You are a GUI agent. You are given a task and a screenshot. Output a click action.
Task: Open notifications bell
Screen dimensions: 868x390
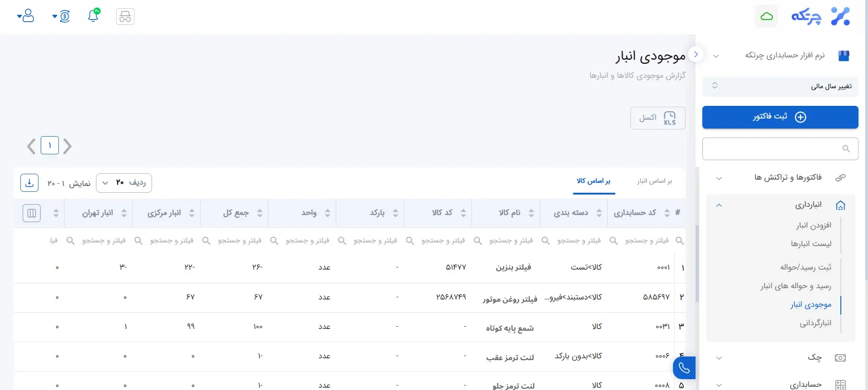coord(94,15)
